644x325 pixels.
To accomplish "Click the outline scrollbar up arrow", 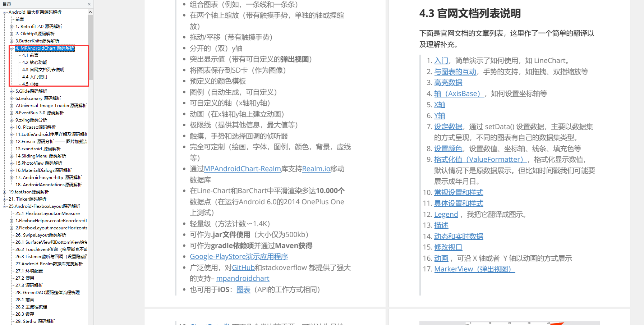I will (90, 12).
